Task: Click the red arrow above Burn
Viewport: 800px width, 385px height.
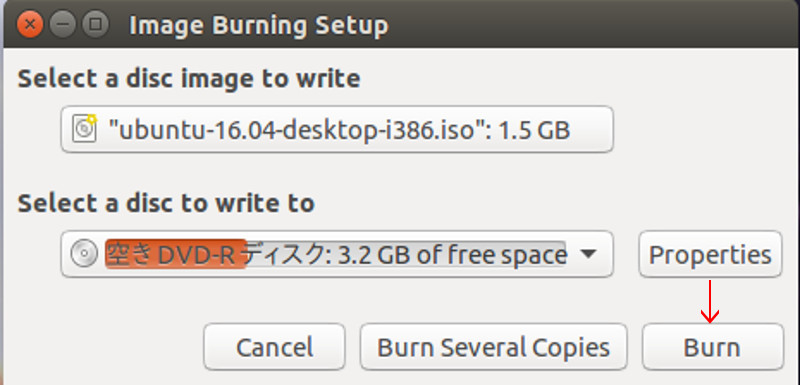Action: pyautogui.click(x=709, y=301)
